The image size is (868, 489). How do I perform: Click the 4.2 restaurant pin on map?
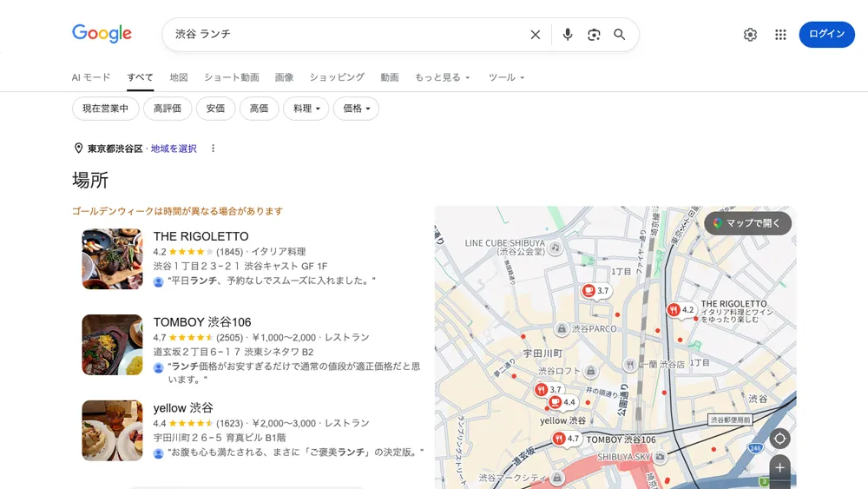click(681, 309)
